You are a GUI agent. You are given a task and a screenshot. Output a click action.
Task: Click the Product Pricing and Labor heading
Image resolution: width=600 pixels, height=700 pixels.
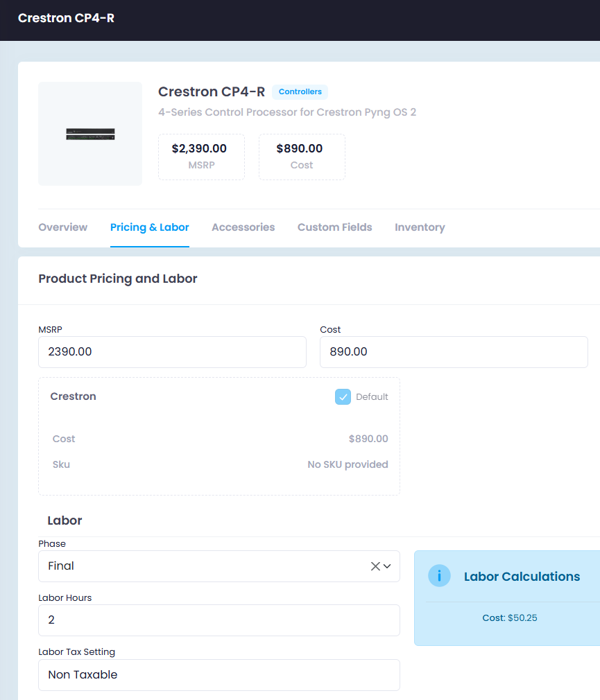point(118,279)
